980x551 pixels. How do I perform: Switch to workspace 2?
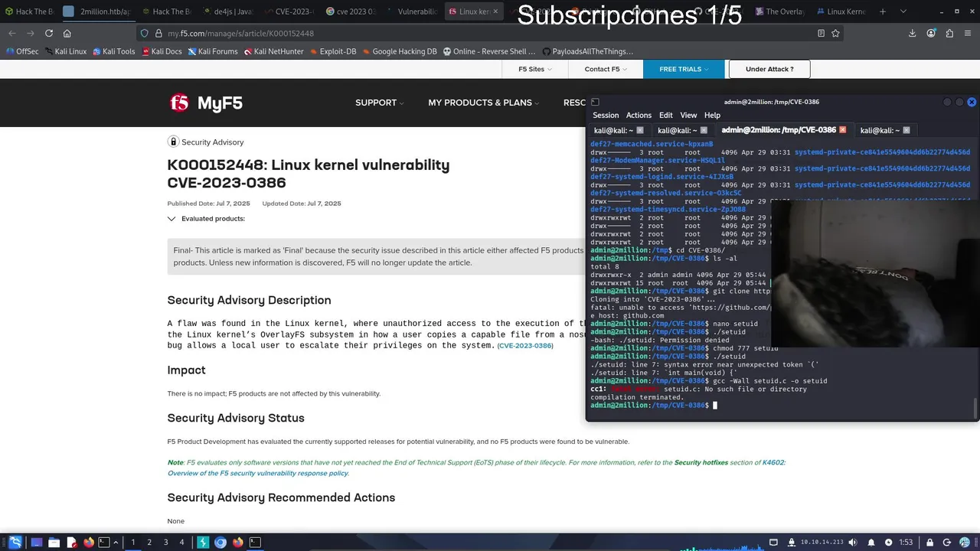(x=149, y=542)
